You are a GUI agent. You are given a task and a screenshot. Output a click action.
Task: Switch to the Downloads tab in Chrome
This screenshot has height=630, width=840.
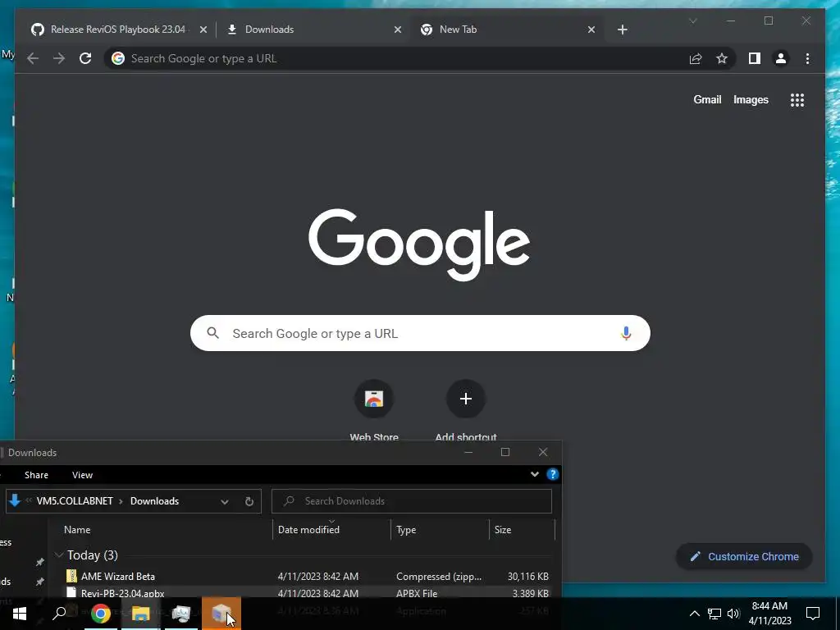click(x=313, y=30)
